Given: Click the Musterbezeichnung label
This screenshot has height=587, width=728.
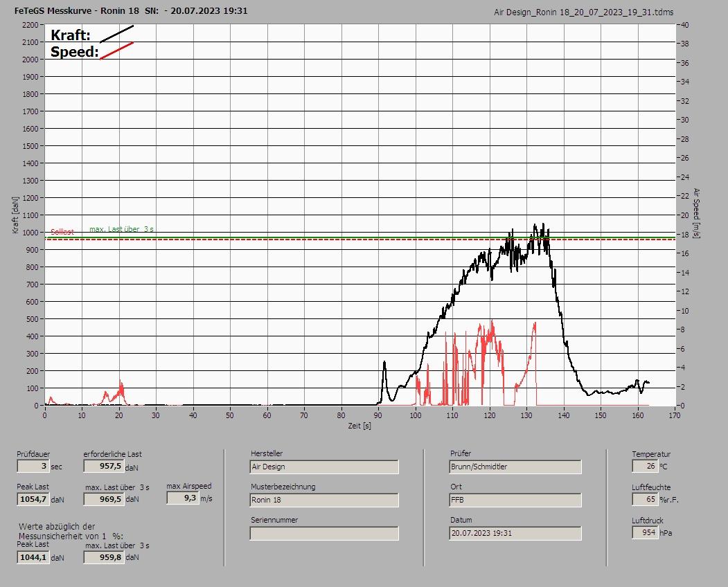Looking at the screenshot, I should click(x=283, y=487).
